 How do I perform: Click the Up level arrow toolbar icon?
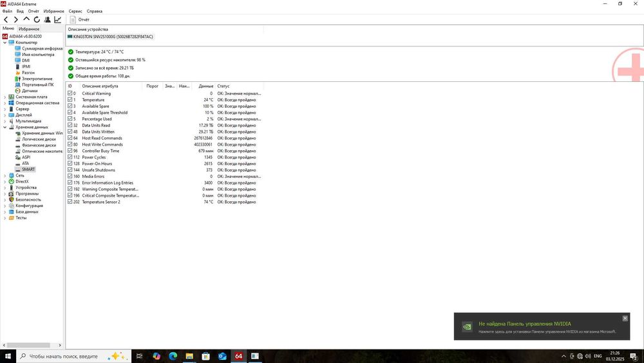(x=26, y=19)
